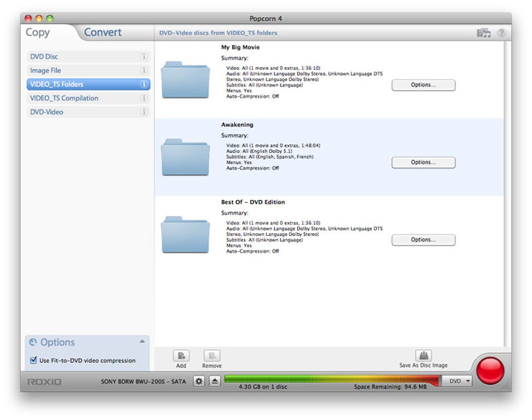
Task: Zoom the Popcorn 4 window
Action: click(x=50, y=18)
